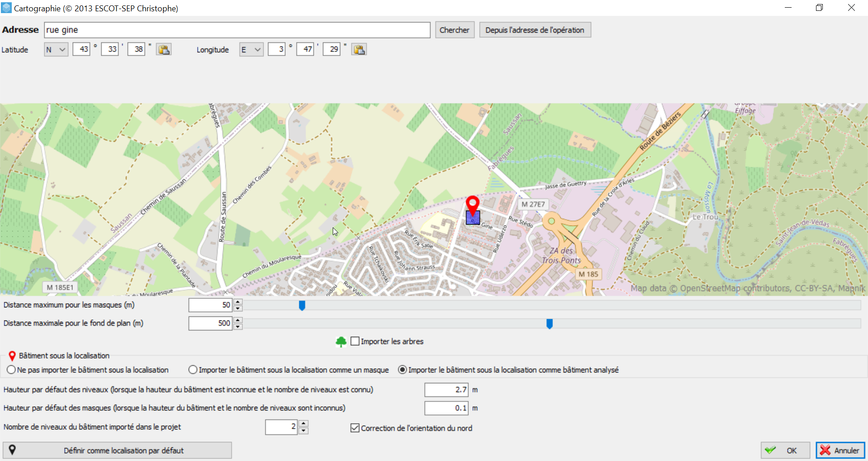Decrease distance maximum pour les masques
The height and width of the screenshot is (461, 868).
pyautogui.click(x=238, y=309)
